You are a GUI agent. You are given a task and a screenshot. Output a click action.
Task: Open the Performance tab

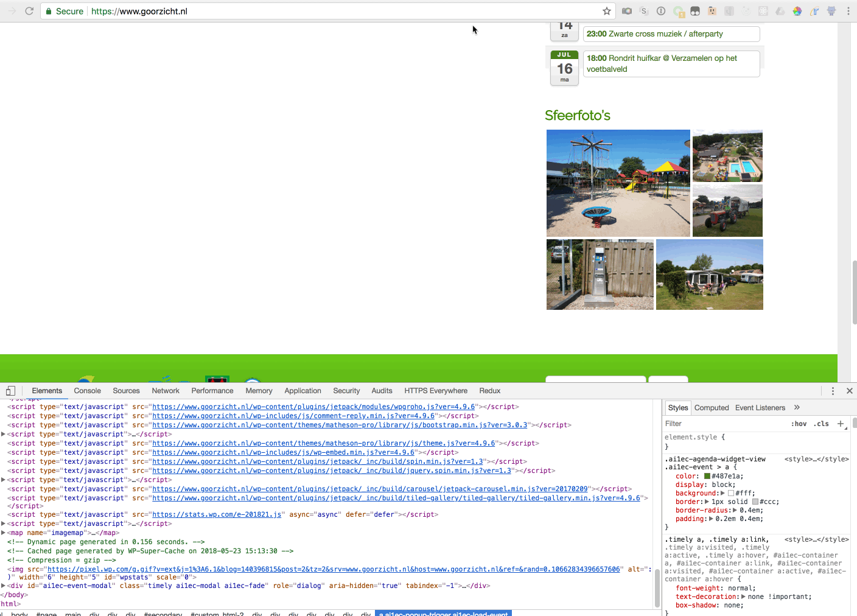click(212, 391)
